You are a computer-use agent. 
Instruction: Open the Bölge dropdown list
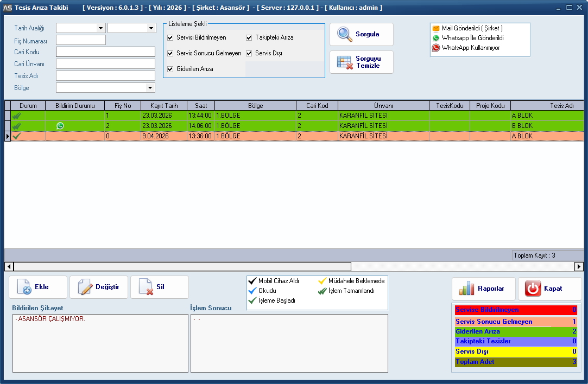click(150, 88)
